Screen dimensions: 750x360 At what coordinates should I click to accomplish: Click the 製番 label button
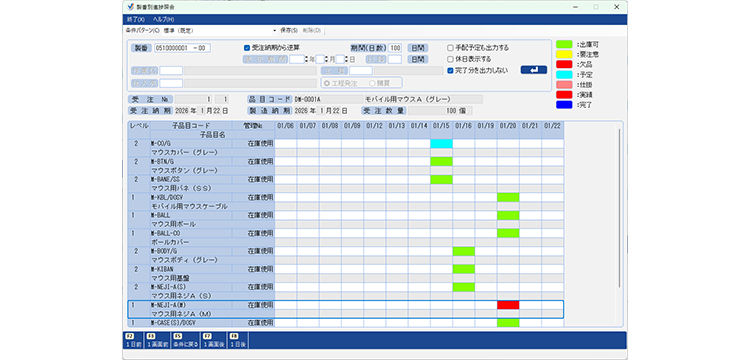(x=141, y=48)
